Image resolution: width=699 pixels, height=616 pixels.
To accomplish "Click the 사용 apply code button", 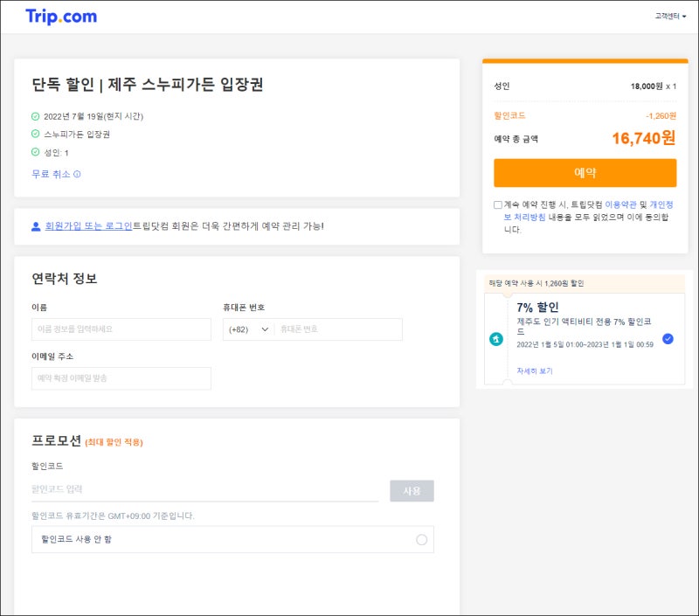I will pos(412,491).
